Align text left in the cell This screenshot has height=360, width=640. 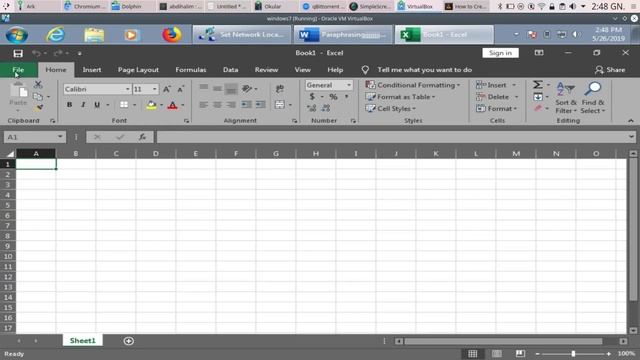click(204, 105)
